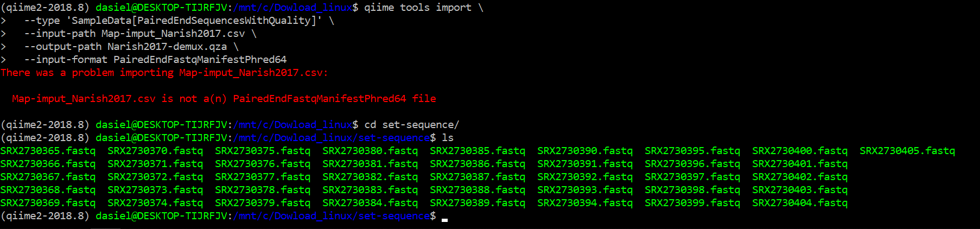Viewport: 980px width, 229px height.
Task: Click the SRX2730400.fastq file name
Action: coord(799,151)
